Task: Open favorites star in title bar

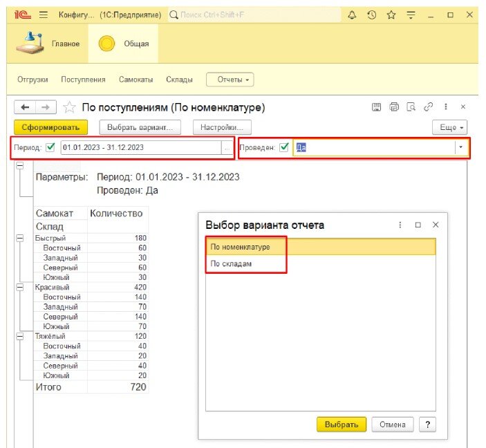Action: [391, 15]
